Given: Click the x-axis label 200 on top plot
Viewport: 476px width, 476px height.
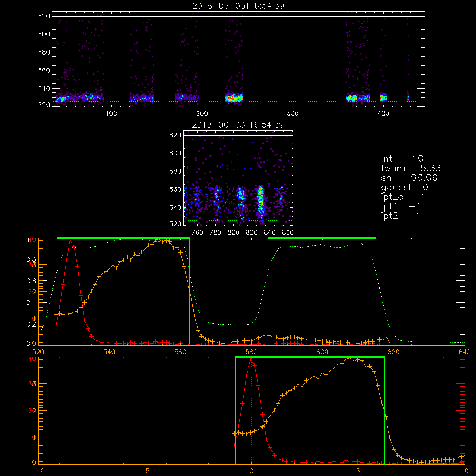Looking at the screenshot, I should 202,114.
